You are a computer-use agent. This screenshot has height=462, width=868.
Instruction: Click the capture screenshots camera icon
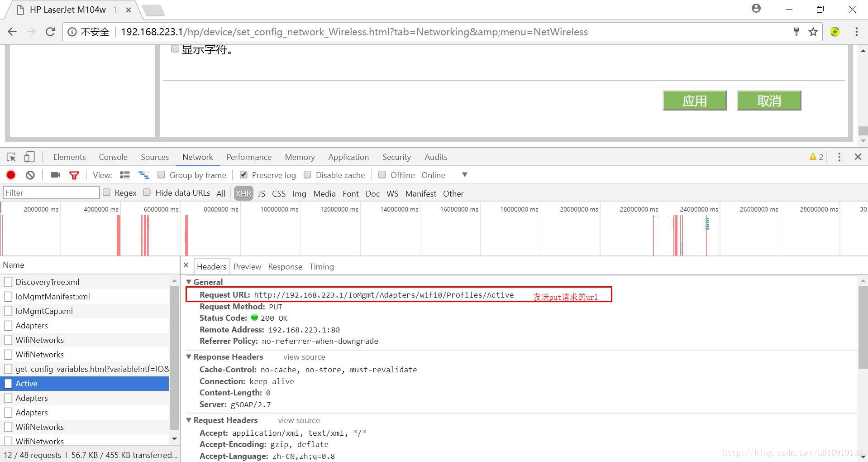(x=55, y=175)
